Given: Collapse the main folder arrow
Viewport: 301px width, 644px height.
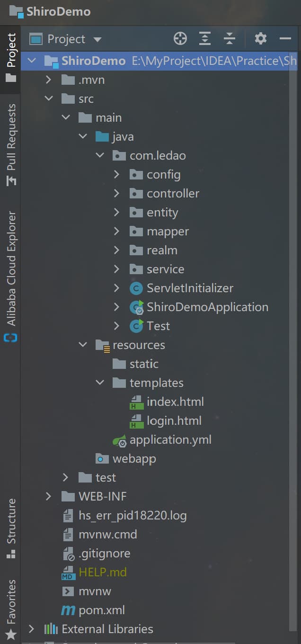Looking at the screenshot, I should (65, 117).
